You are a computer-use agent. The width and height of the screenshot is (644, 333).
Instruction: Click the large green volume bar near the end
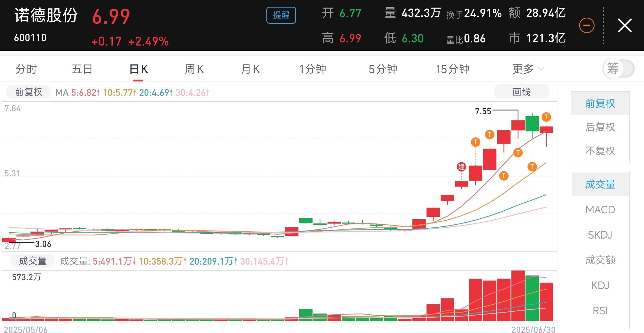pos(532,298)
